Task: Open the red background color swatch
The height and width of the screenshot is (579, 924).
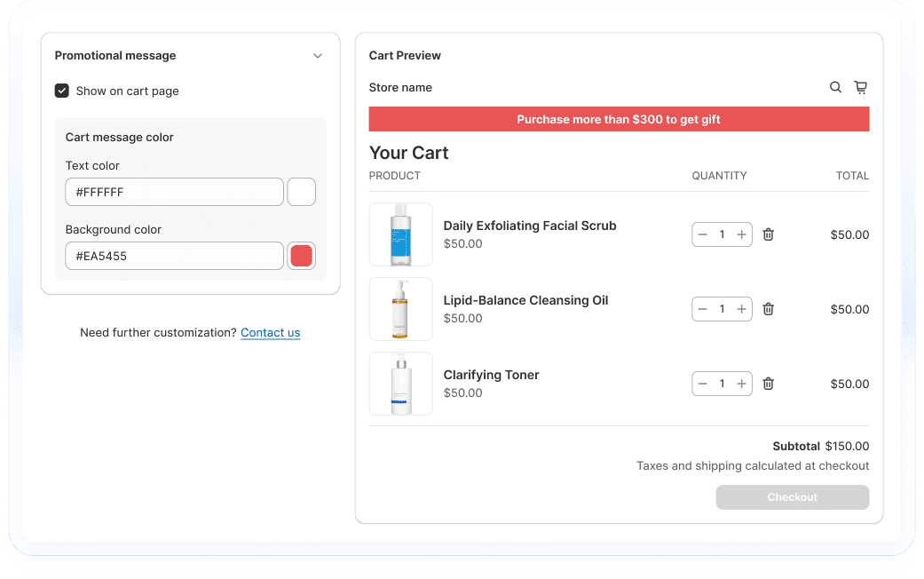Action: click(302, 256)
